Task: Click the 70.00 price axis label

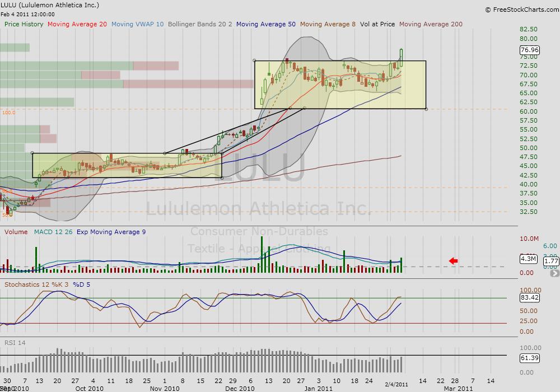Action: [529, 75]
